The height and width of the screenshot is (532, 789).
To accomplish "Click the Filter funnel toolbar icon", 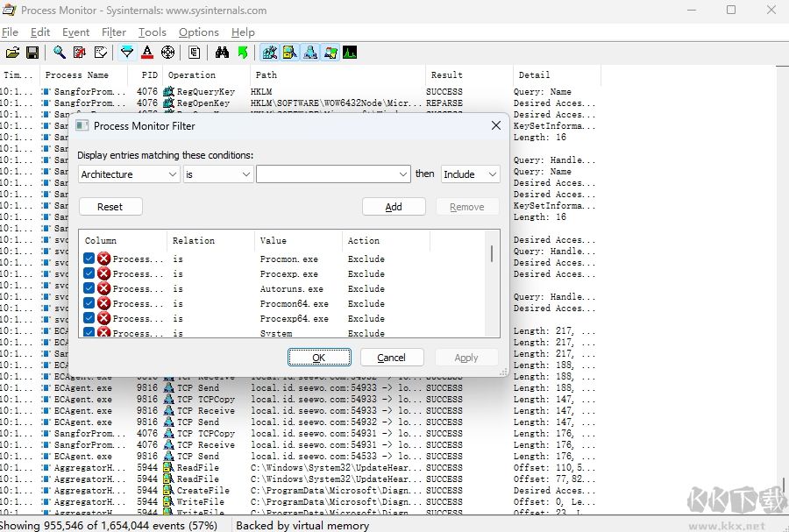I will coord(127,53).
